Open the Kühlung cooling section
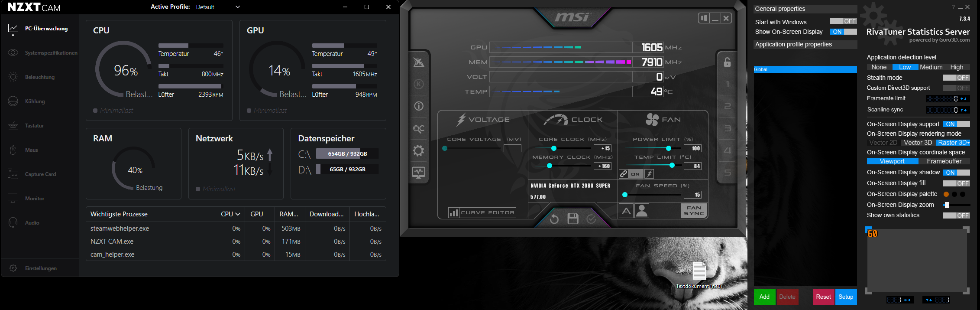This screenshot has height=310, width=980. tap(26, 101)
